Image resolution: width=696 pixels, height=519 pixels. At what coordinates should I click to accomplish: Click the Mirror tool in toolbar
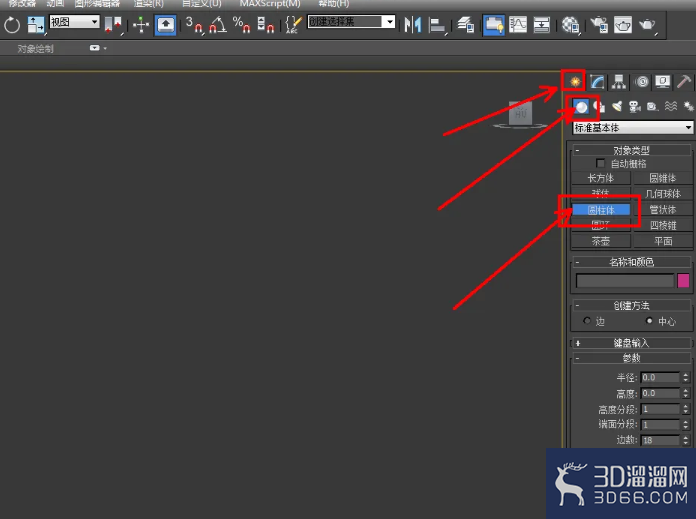[412, 25]
